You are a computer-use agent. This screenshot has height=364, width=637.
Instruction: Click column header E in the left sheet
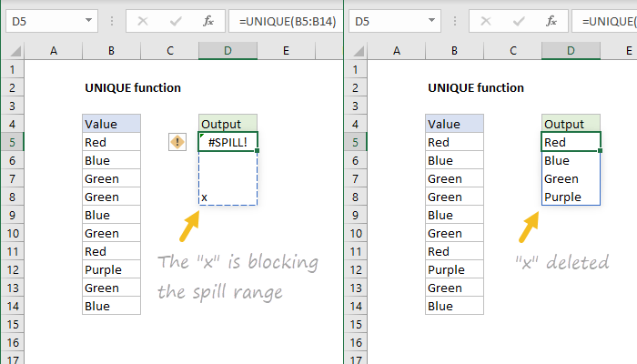coord(286,51)
